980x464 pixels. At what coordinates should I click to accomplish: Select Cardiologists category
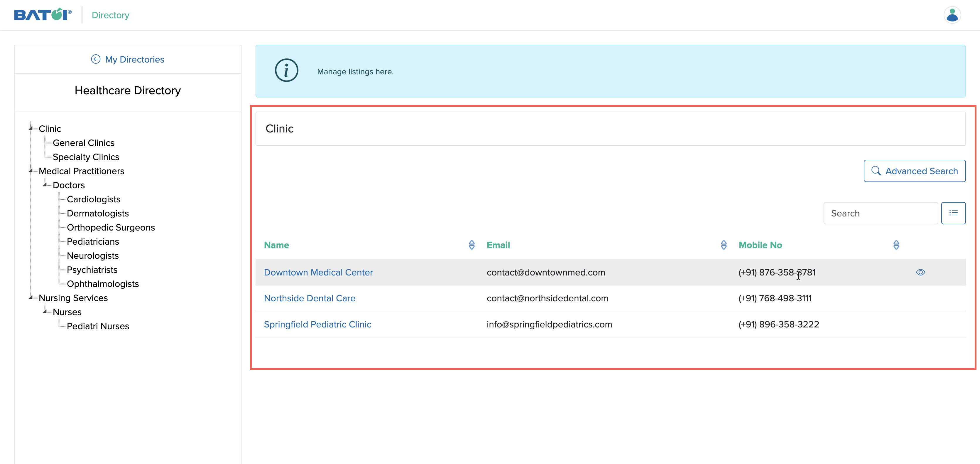point(94,199)
